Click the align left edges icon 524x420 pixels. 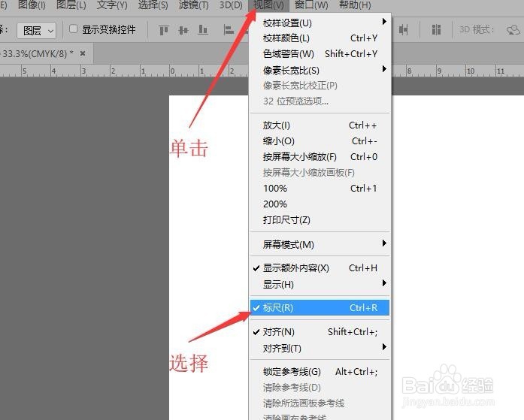229,30
